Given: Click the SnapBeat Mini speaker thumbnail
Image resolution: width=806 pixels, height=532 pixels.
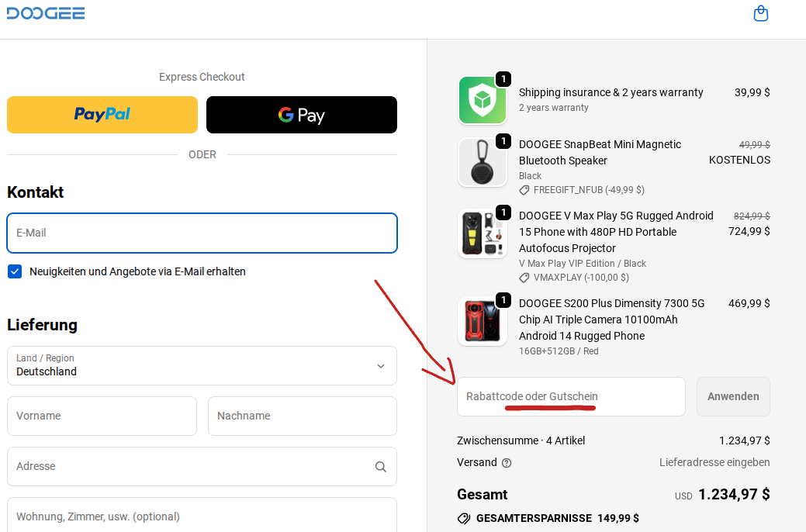Looking at the screenshot, I should pos(483,162).
